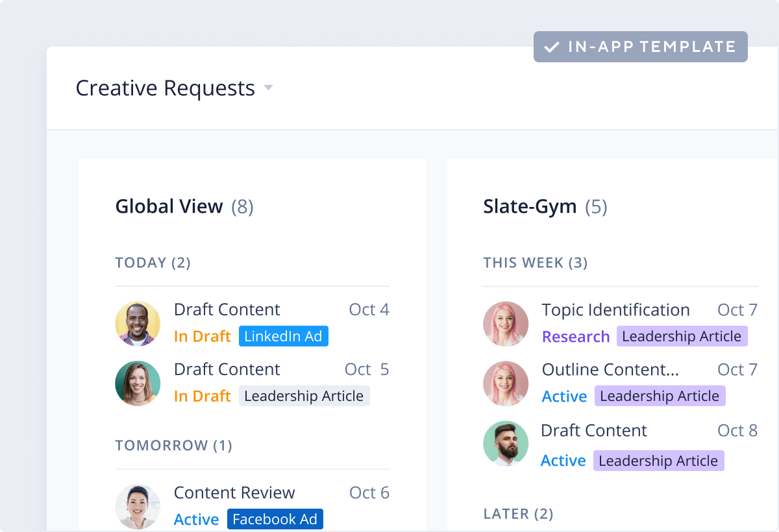Image resolution: width=779 pixels, height=532 pixels.
Task: Click avatar of Topic Identification task
Action: click(506, 324)
